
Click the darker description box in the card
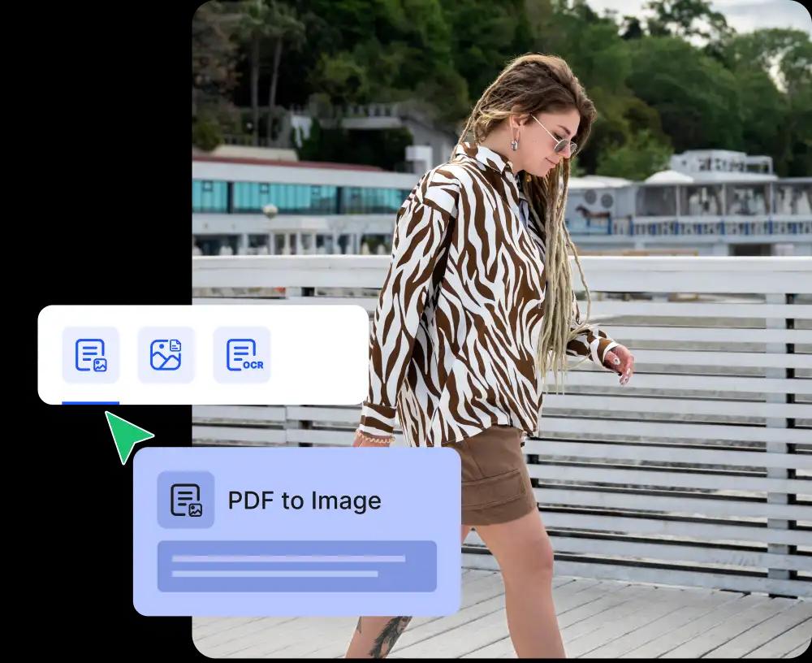pos(296,566)
